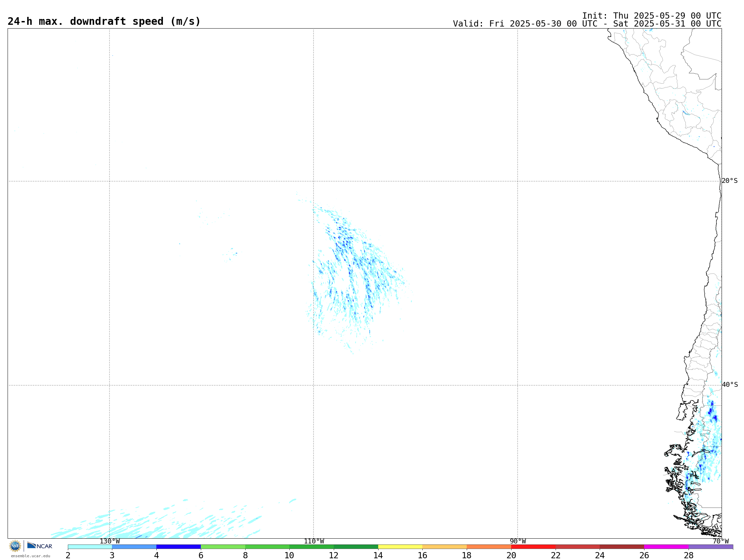Pick the light green 6–8 m/s swatch

click(223, 547)
